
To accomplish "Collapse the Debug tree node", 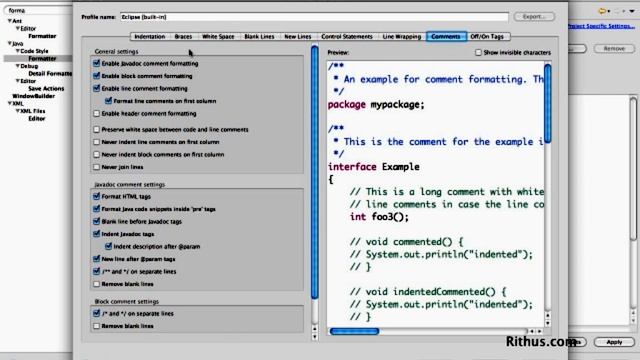I will pyautogui.click(x=18, y=66).
